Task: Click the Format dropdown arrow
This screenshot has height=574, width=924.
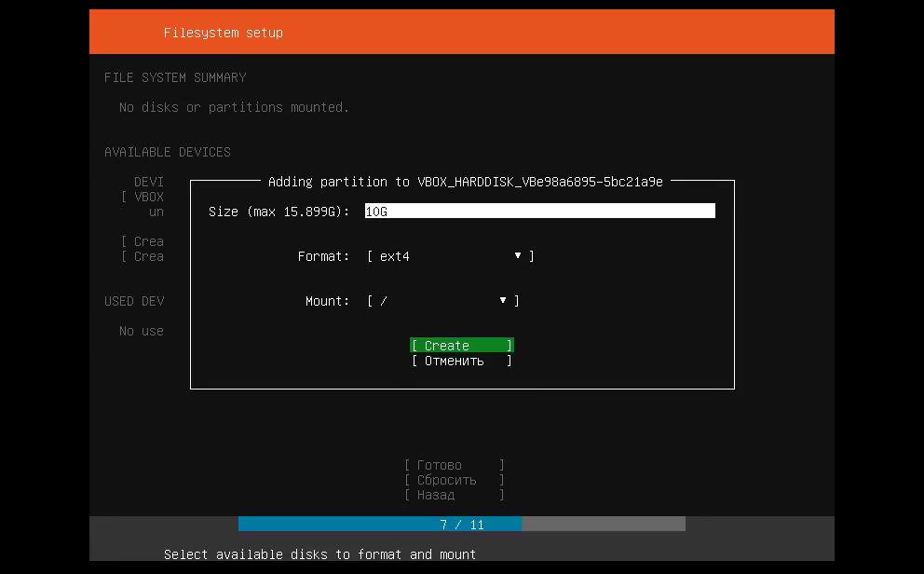Action: tap(518, 255)
